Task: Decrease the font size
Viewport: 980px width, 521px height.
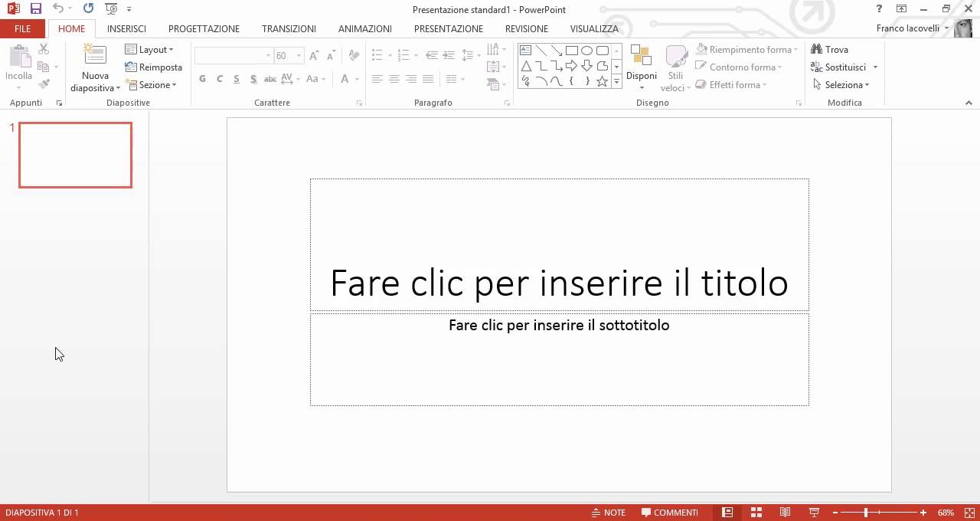Action: pyautogui.click(x=330, y=56)
